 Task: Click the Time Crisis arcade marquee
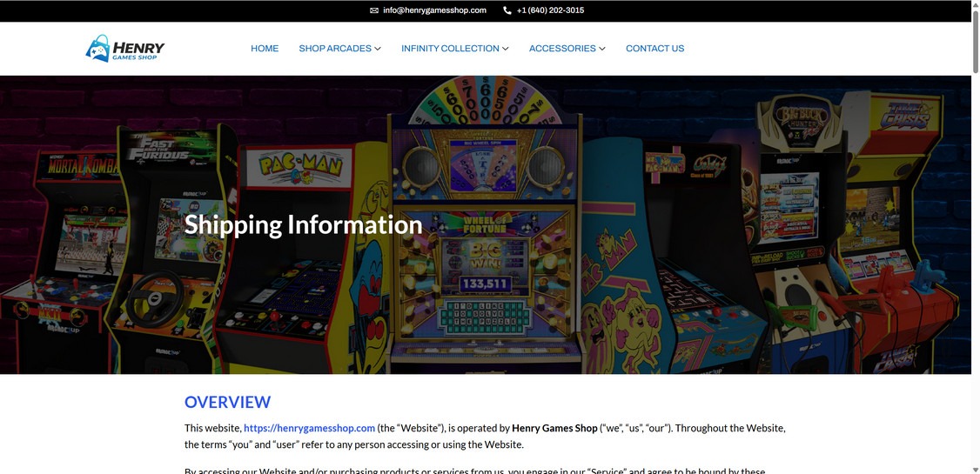pos(905,114)
